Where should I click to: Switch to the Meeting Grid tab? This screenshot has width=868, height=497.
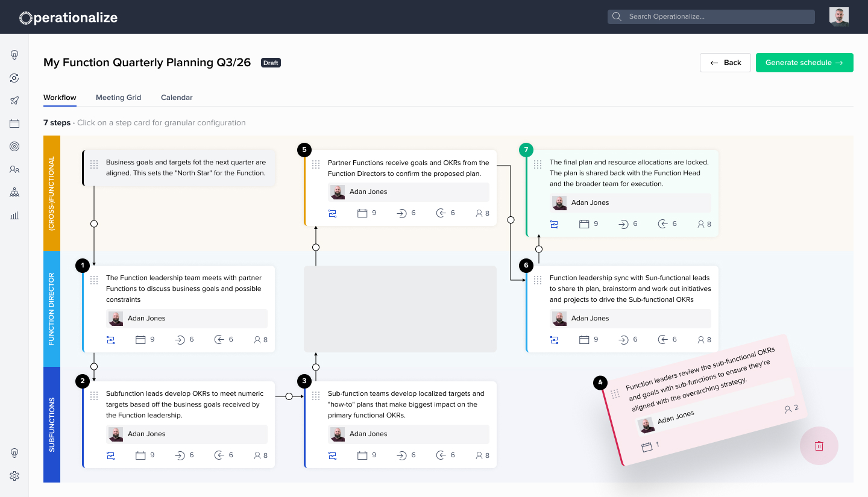(x=118, y=97)
